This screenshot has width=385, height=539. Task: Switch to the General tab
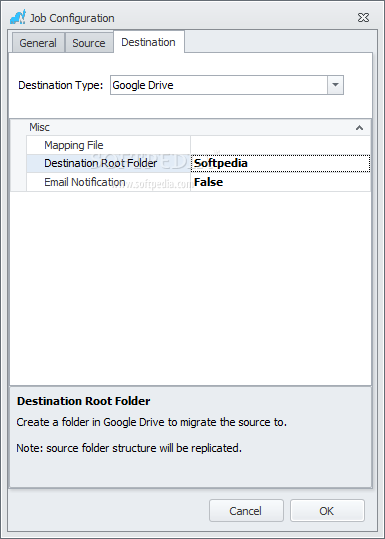(x=38, y=43)
